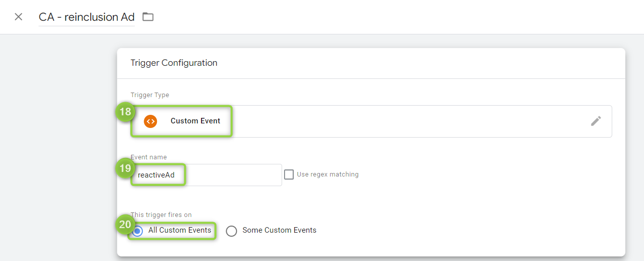Select the All Custom Events radio button
Viewport: 644px width, 261px height.
[x=137, y=231]
